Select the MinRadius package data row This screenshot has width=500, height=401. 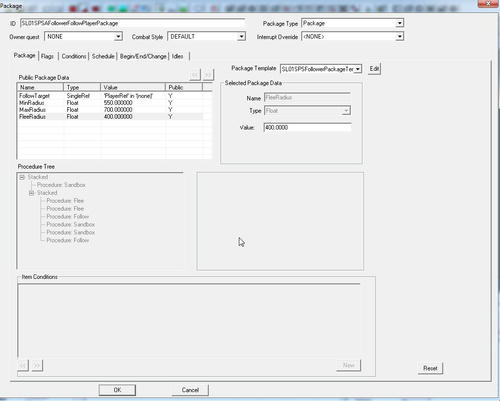pyautogui.click(x=111, y=103)
